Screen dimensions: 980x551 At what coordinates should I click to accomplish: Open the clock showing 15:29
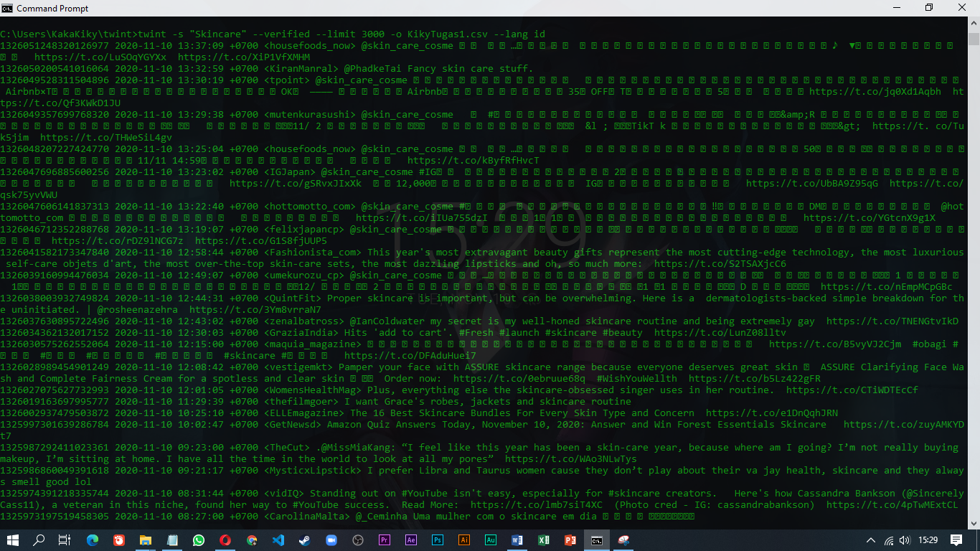pyautogui.click(x=928, y=540)
